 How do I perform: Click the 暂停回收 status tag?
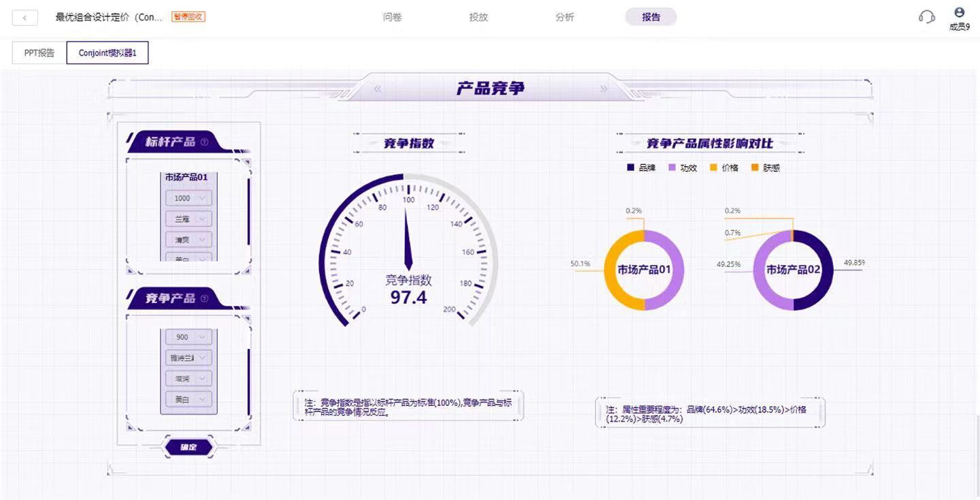click(189, 16)
